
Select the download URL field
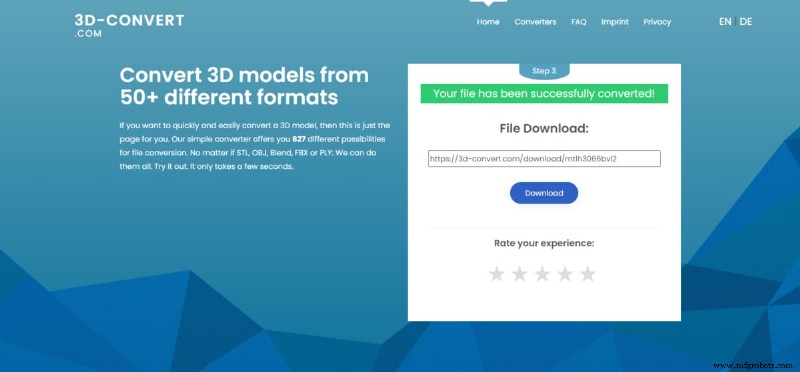544,158
